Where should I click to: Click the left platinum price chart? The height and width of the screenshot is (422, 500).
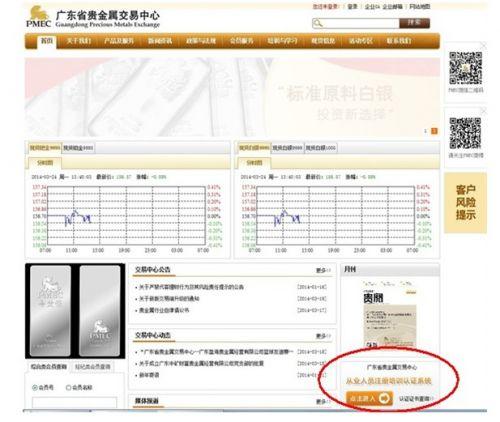pyautogui.click(x=127, y=216)
